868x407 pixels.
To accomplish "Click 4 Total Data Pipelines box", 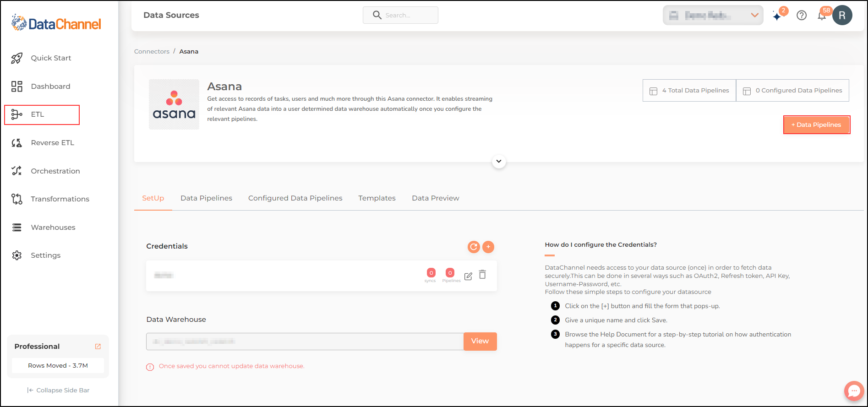I will tap(689, 91).
